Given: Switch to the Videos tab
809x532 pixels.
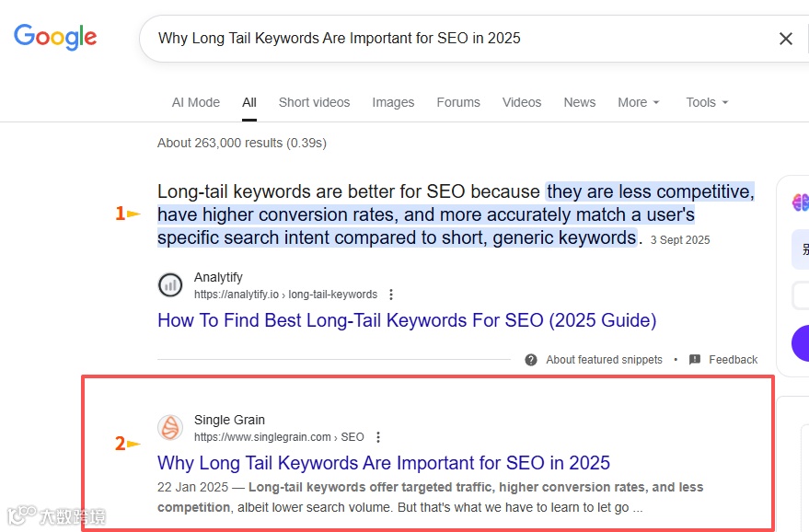Looking at the screenshot, I should [522, 102].
